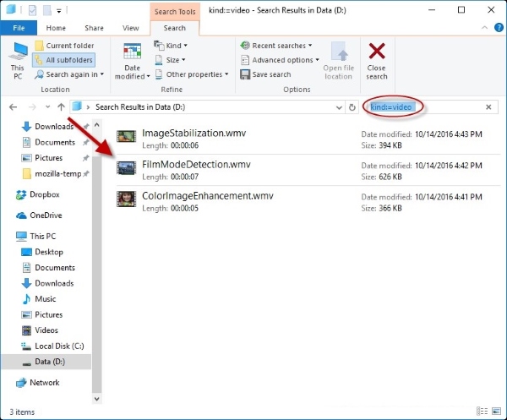Click the refresh icon beside address bar

[352, 107]
